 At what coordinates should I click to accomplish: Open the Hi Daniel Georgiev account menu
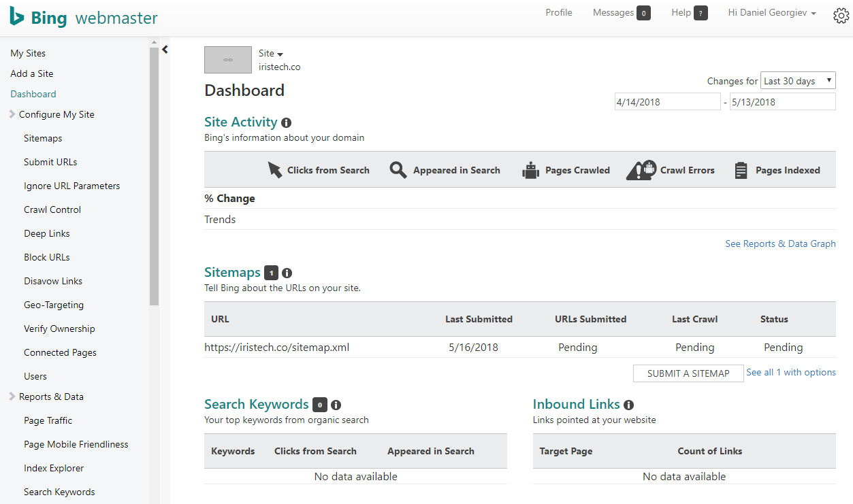point(772,13)
